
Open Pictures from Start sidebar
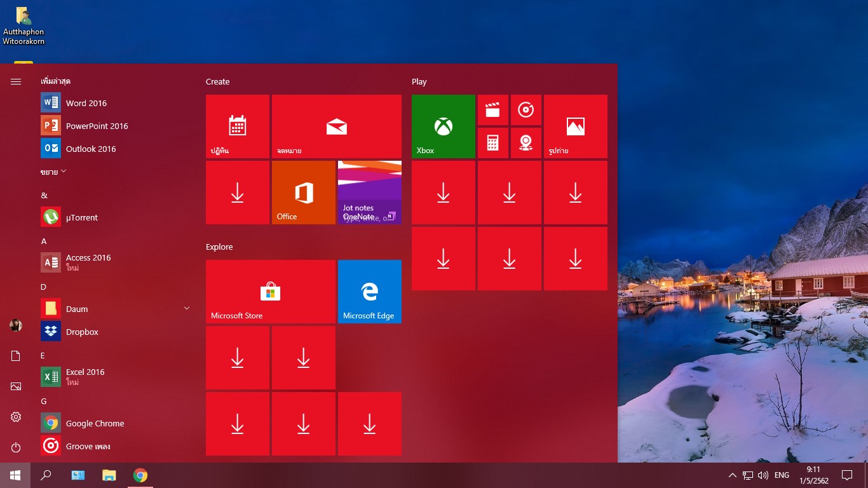pyautogui.click(x=16, y=386)
